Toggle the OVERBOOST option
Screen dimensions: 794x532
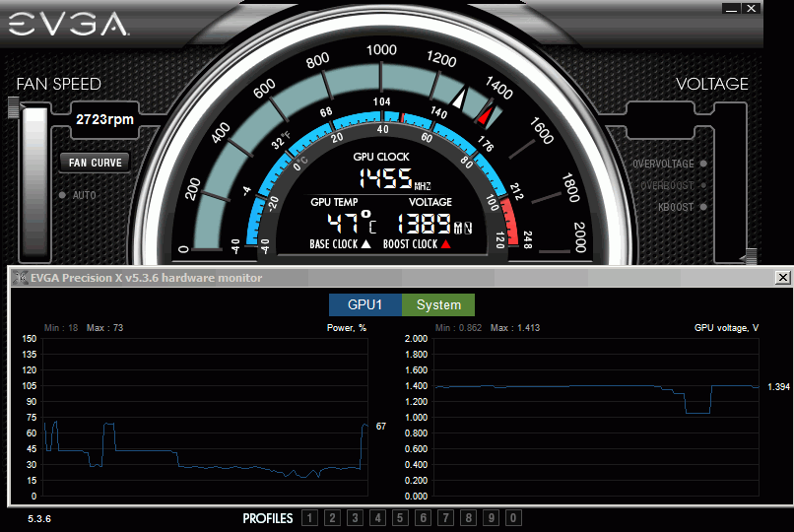674,185
